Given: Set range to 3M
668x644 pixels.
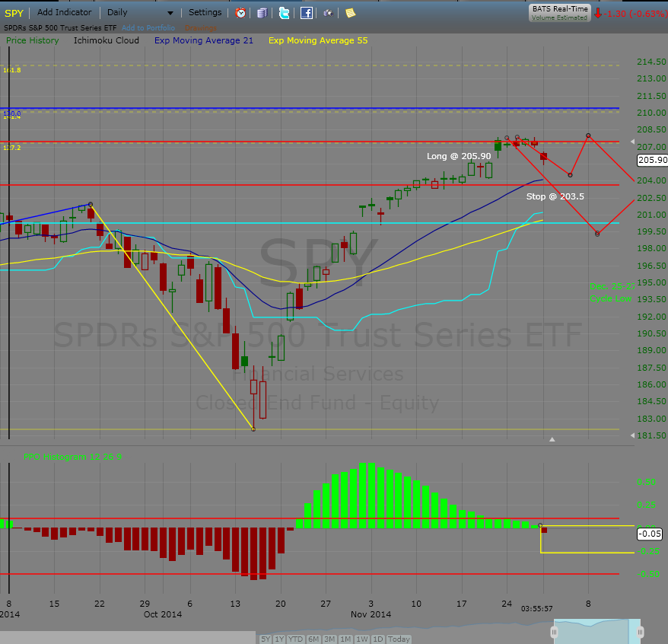Looking at the screenshot, I should [x=329, y=639].
